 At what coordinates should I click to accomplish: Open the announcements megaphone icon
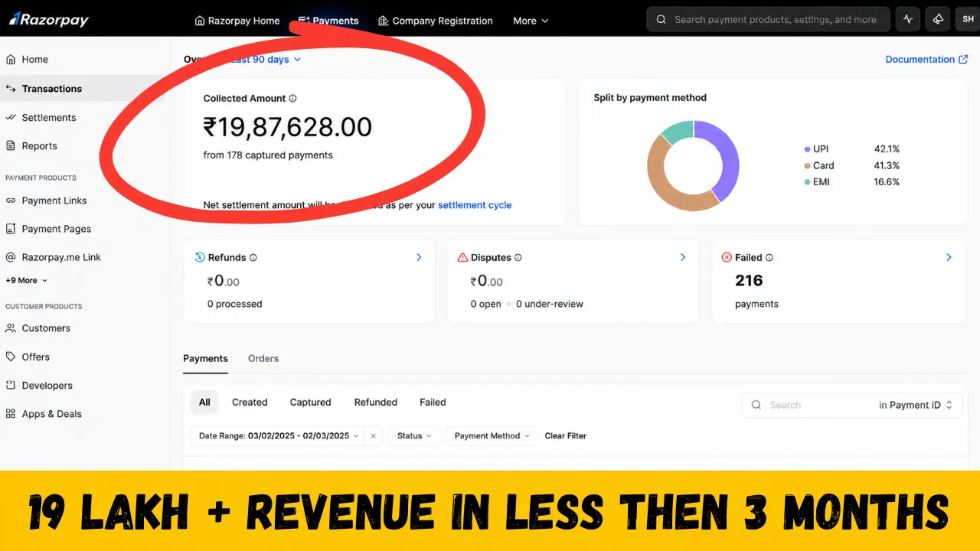(x=938, y=19)
